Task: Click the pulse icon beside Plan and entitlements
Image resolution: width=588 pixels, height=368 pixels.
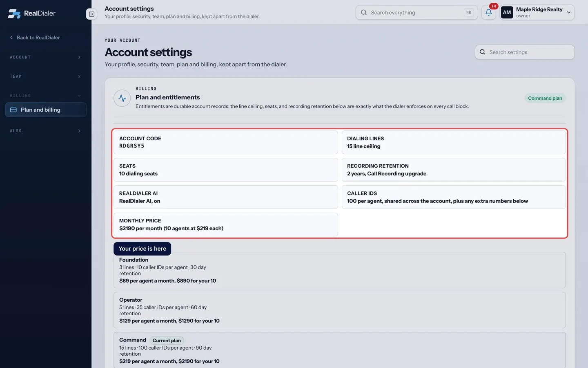Action: tap(122, 98)
